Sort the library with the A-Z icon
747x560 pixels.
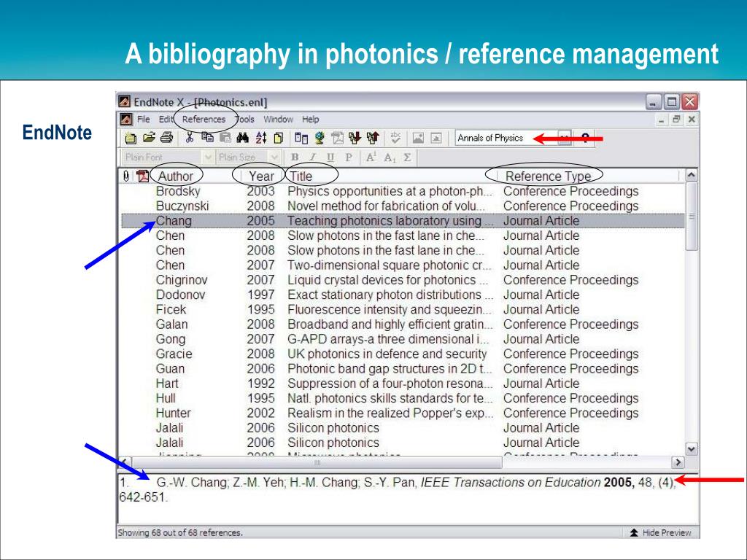[x=261, y=138]
